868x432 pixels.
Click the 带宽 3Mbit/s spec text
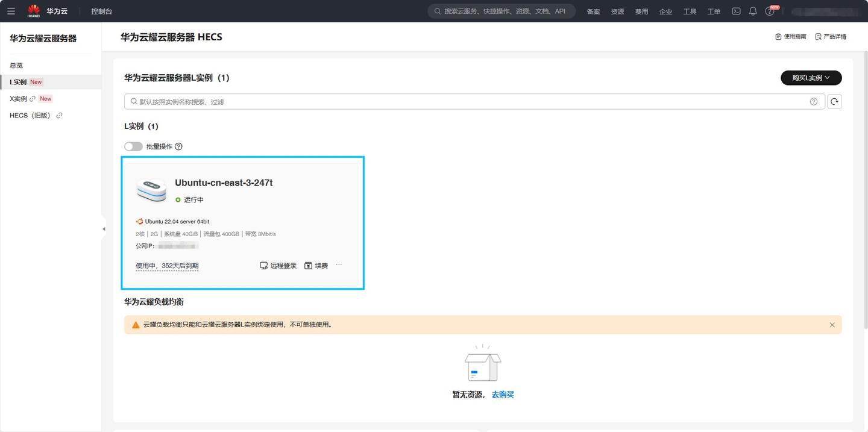pos(260,234)
